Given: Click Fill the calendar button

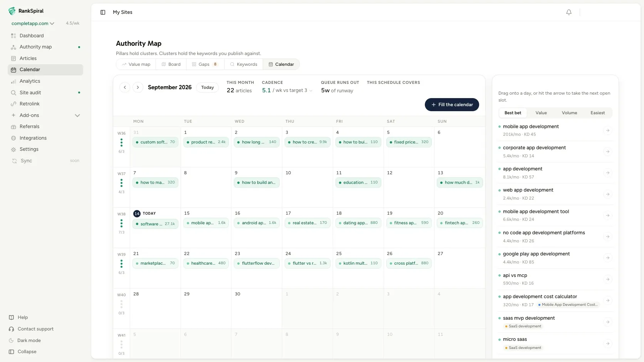Looking at the screenshot, I should pyautogui.click(x=452, y=105).
